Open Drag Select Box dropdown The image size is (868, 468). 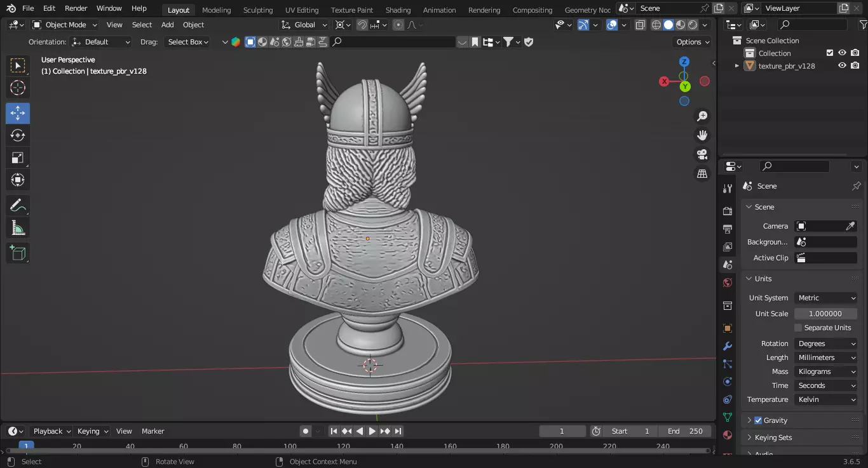point(187,42)
